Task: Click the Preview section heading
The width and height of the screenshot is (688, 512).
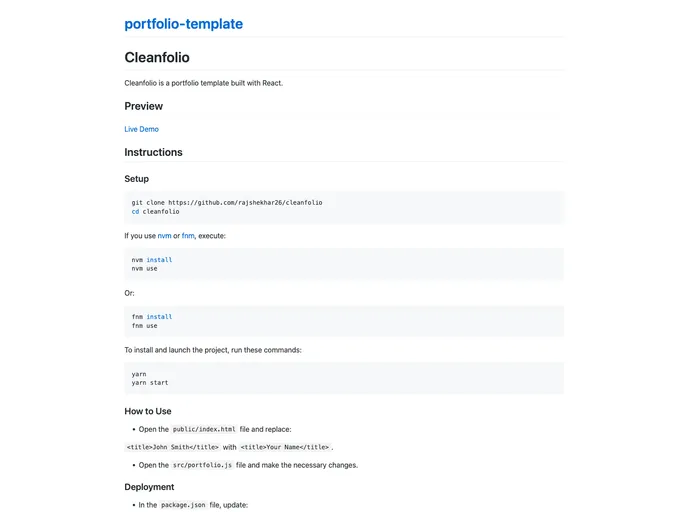Action: 143,106
